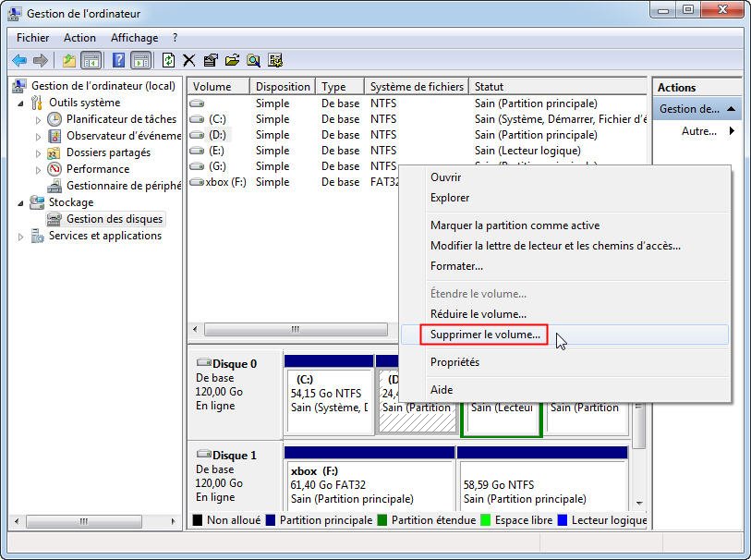Select the xbox (F:) 61,40 Go FAT32 partition

pos(369,479)
